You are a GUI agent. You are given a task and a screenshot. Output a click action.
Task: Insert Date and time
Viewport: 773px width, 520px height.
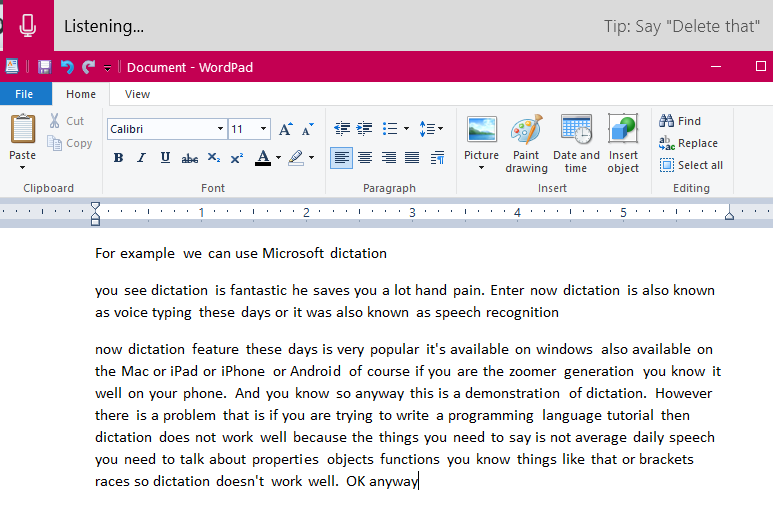point(576,143)
